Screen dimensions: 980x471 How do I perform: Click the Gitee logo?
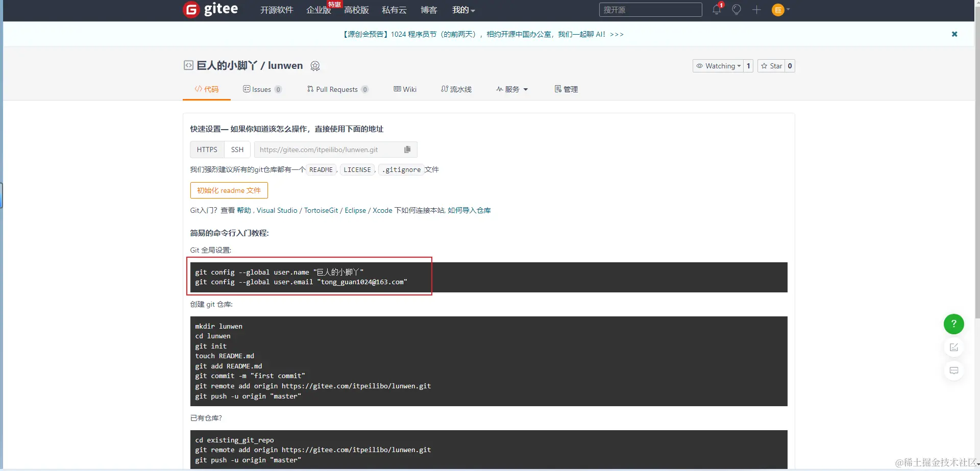(211, 9)
